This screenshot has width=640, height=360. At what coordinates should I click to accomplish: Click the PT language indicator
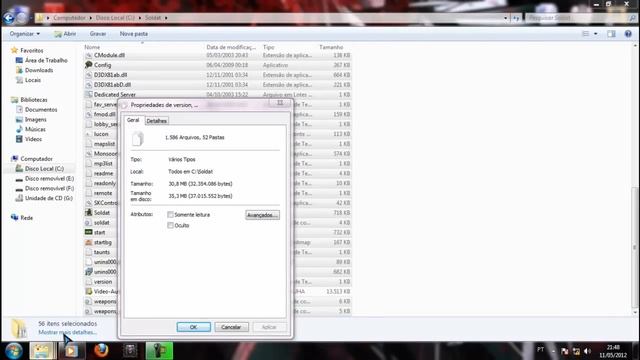(x=540, y=350)
